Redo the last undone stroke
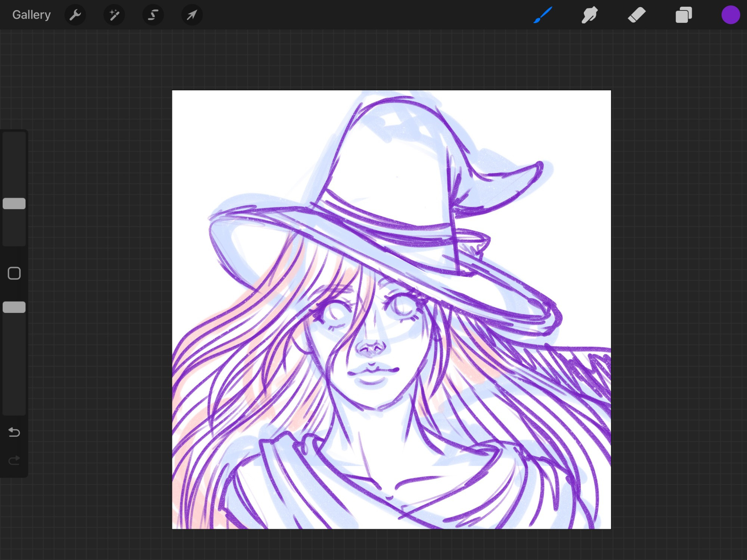The height and width of the screenshot is (560, 747). 14,460
